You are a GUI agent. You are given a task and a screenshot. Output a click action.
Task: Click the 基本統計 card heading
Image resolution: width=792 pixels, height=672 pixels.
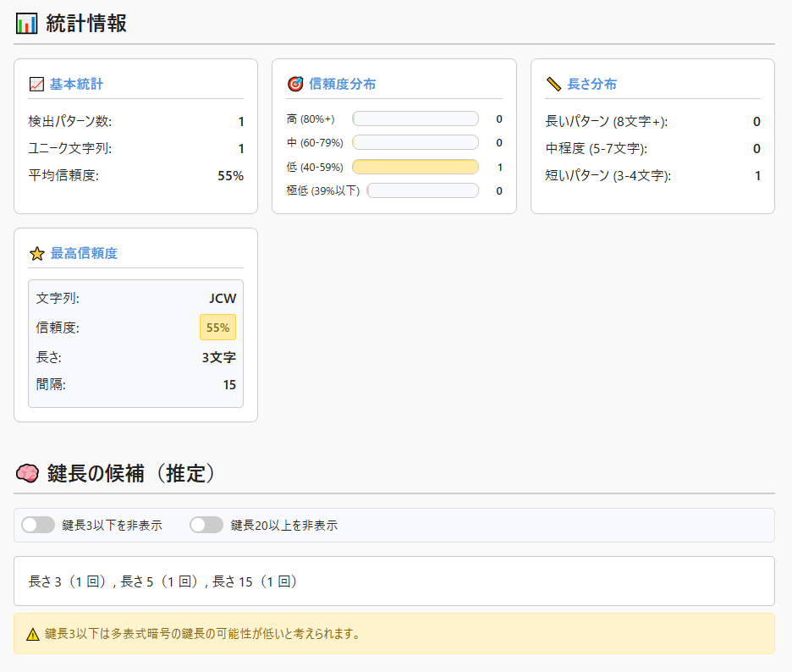pos(76,84)
